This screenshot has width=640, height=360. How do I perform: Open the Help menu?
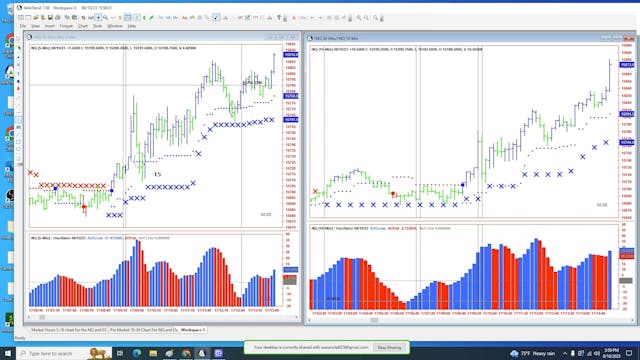131,26
